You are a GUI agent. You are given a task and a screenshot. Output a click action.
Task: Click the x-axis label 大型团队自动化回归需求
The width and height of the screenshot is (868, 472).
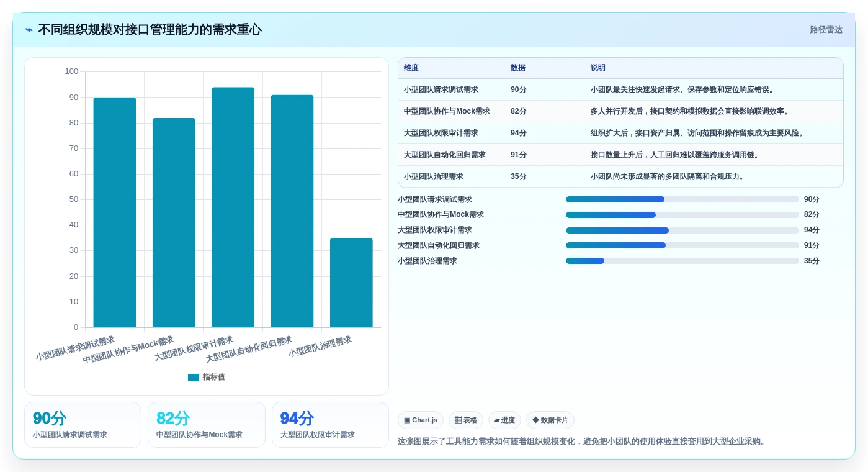tap(249, 350)
